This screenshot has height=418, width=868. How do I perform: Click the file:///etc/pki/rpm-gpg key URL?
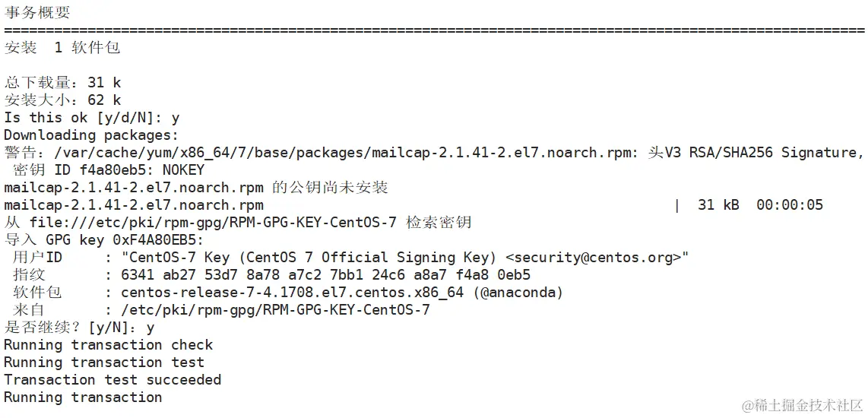point(213,223)
